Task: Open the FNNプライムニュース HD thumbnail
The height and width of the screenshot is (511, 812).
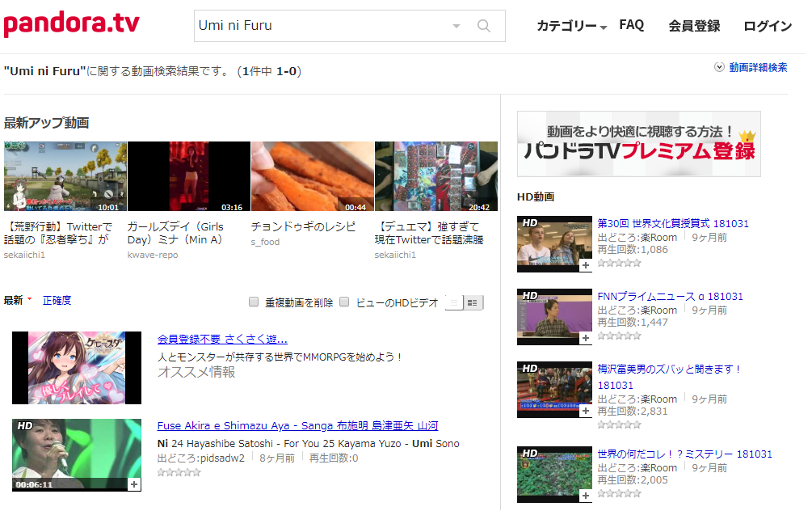Action: point(554,317)
